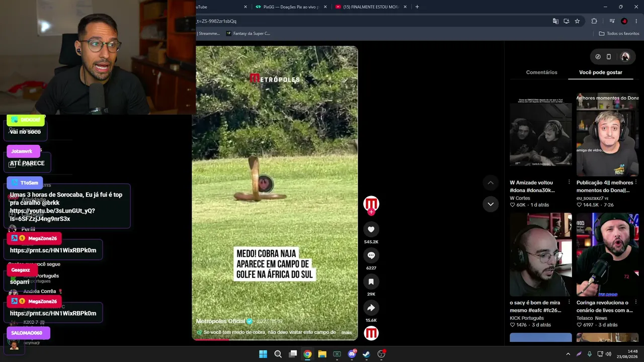Image resolution: width=644 pixels, height=362 pixels.
Task: Play the 'o sacy é bom de mira' thumbnail
Action: (541, 254)
